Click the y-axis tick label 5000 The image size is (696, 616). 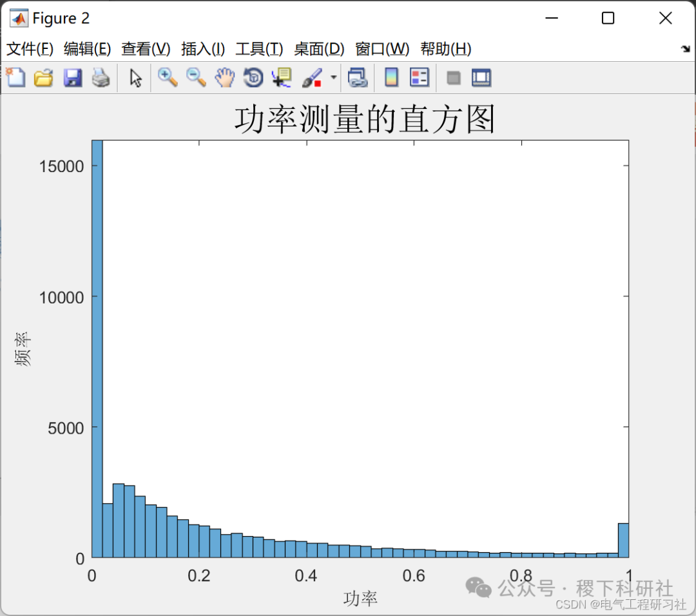tap(66, 428)
